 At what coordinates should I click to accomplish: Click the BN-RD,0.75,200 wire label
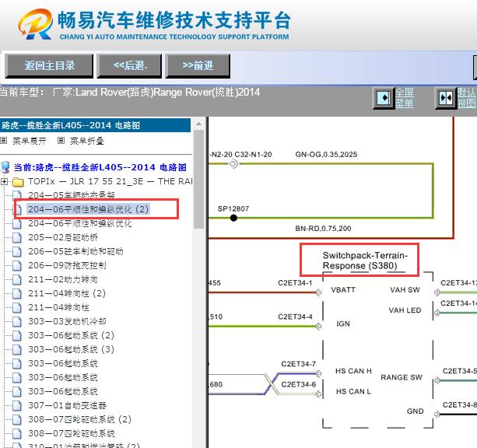(x=323, y=229)
